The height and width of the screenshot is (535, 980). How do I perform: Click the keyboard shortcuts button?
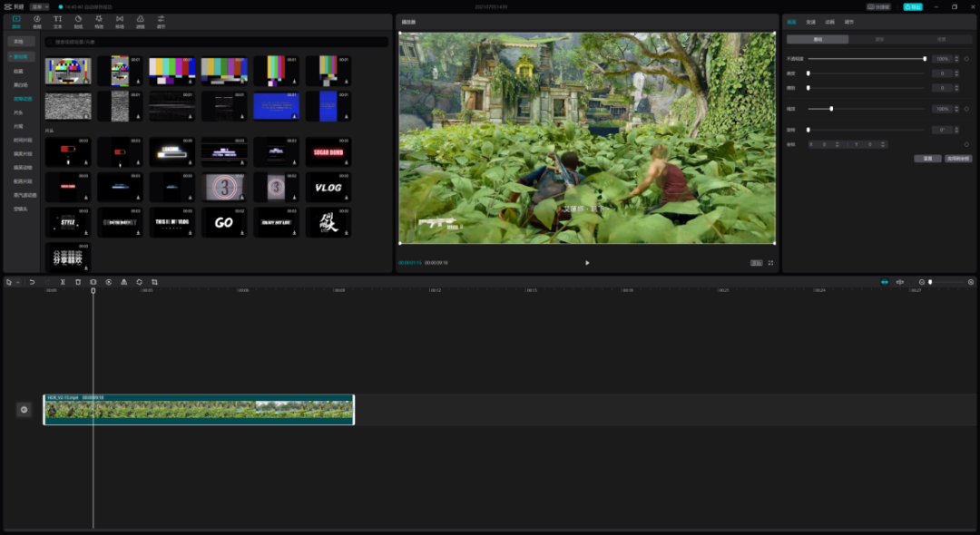pos(878,7)
